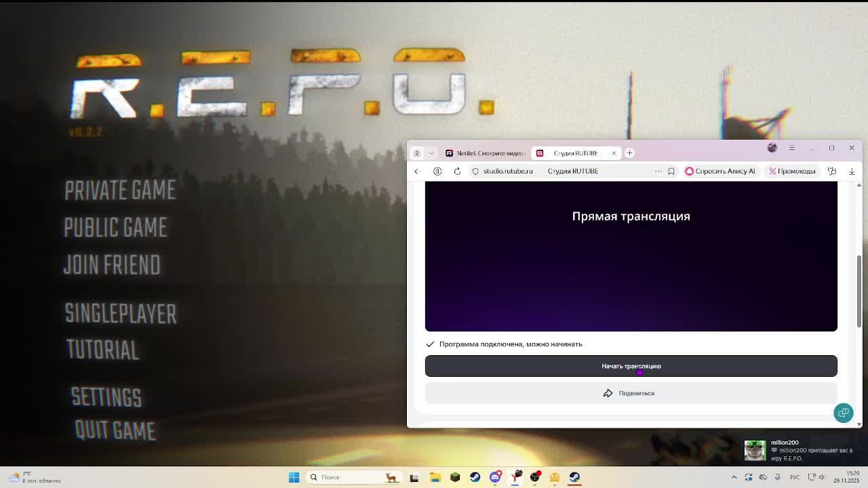
Task: Open the network and volume tray flyout
Action: pos(816,477)
